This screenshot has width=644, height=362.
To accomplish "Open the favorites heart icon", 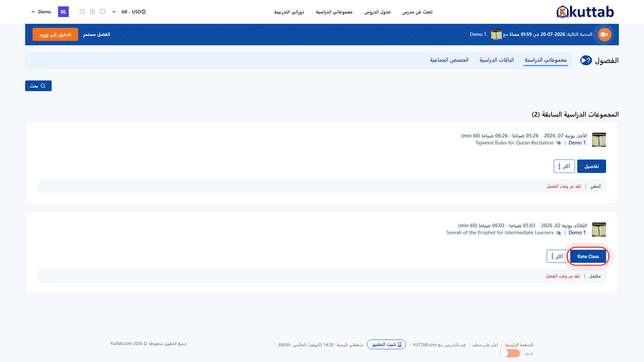I will 82,12.
